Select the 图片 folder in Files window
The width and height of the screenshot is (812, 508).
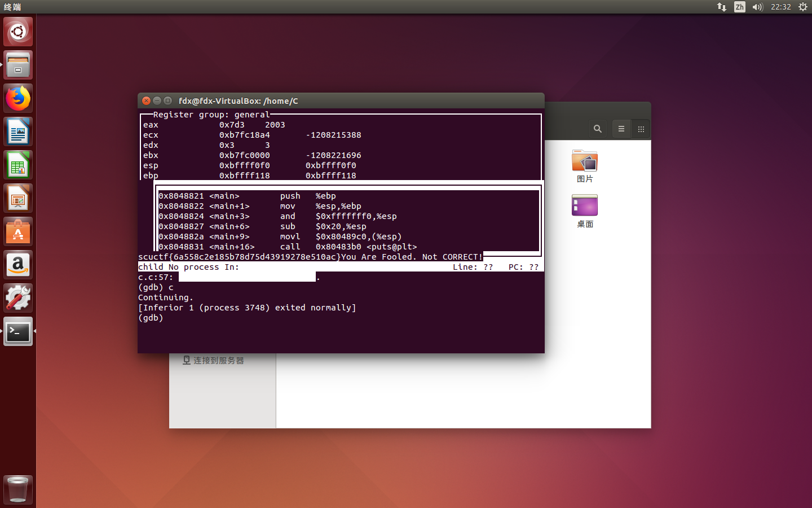coord(585,166)
